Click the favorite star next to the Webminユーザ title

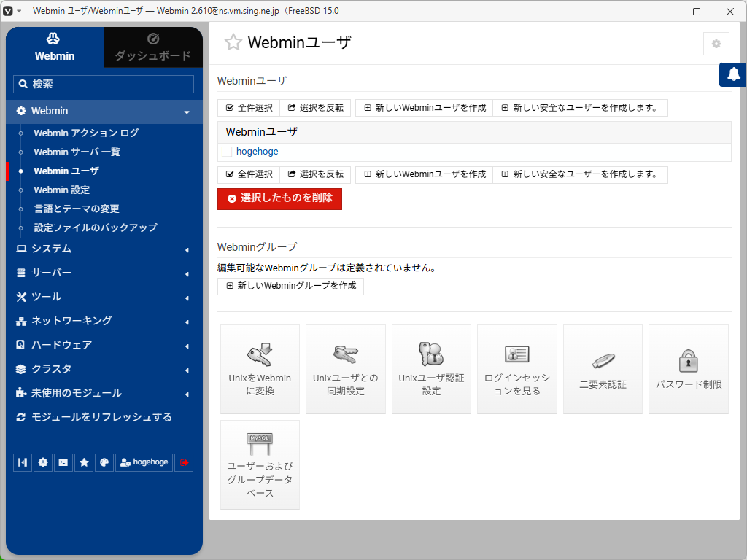point(233,42)
